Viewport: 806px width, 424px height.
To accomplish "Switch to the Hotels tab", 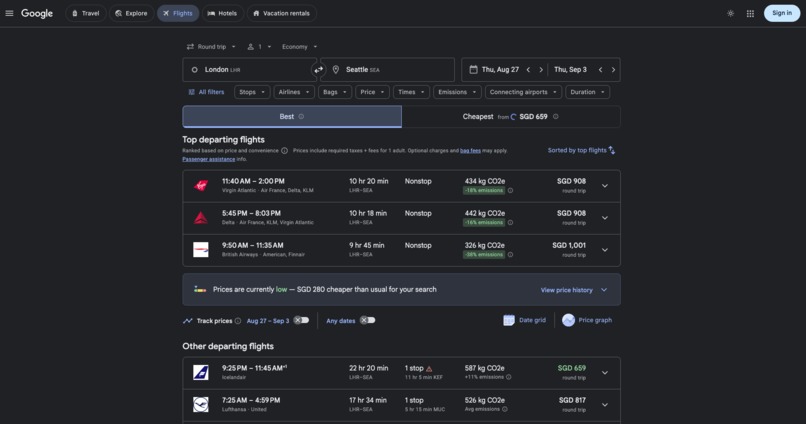I will (223, 13).
